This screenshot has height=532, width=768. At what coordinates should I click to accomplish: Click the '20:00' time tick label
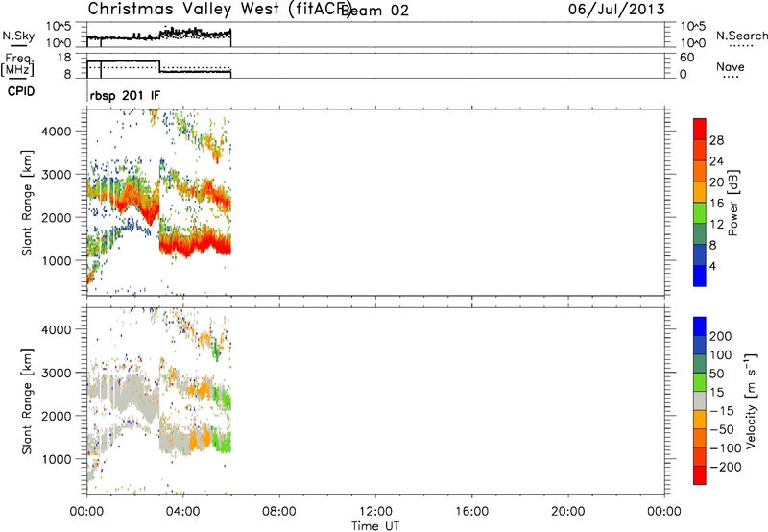(x=567, y=512)
